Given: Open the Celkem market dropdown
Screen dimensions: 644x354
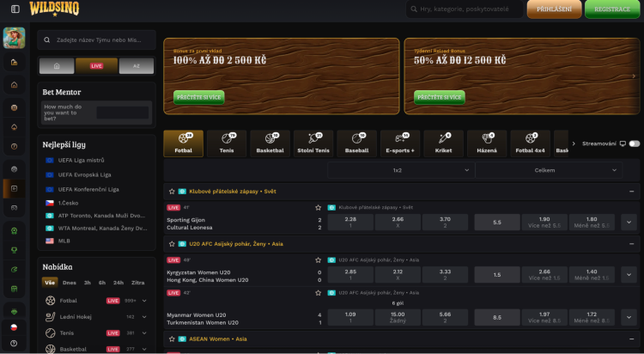Looking at the screenshot, I should pos(548,170).
